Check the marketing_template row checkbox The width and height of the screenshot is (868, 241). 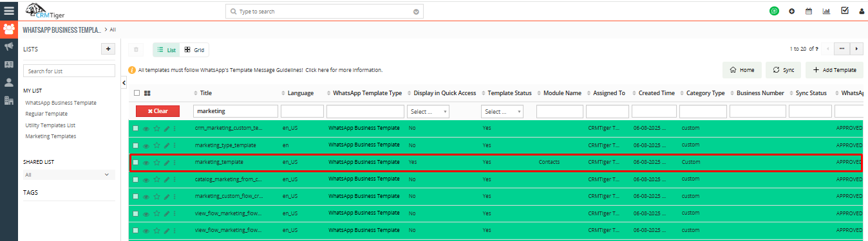click(135, 163)
